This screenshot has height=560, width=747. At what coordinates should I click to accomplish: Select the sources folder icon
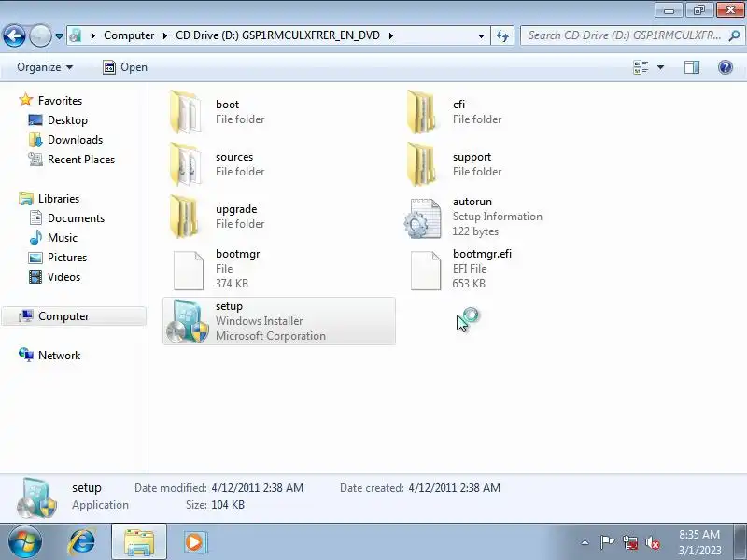click(x=185, y=164)
